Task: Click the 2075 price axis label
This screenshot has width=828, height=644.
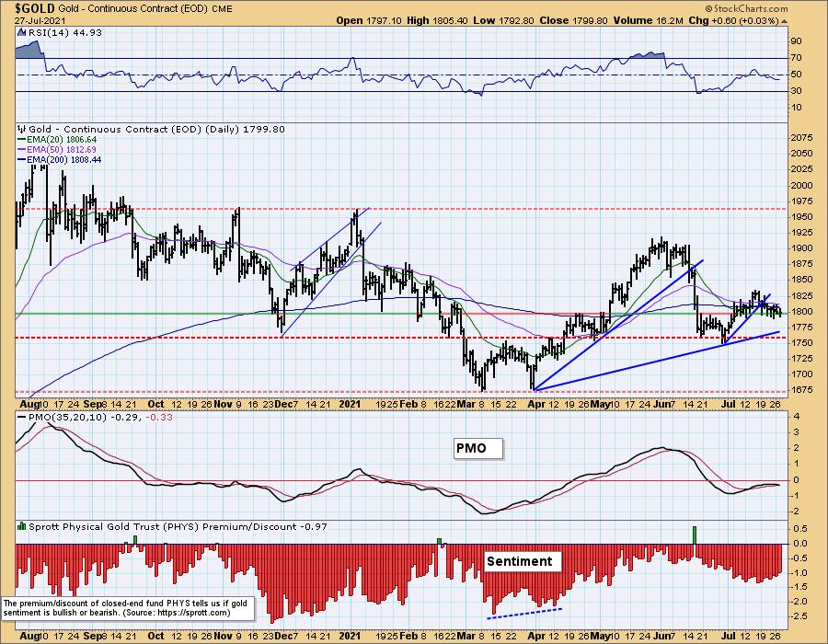Action: [801, 138]
